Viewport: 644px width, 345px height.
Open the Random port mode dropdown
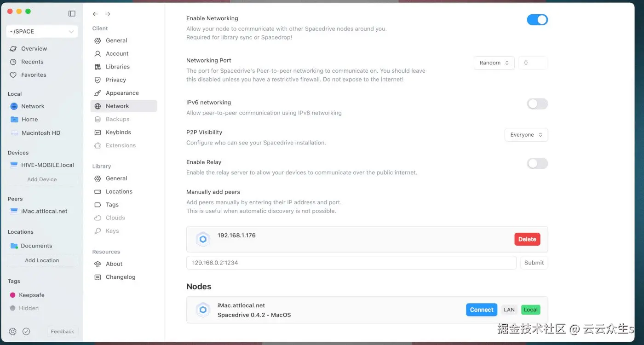click(494, 63)
